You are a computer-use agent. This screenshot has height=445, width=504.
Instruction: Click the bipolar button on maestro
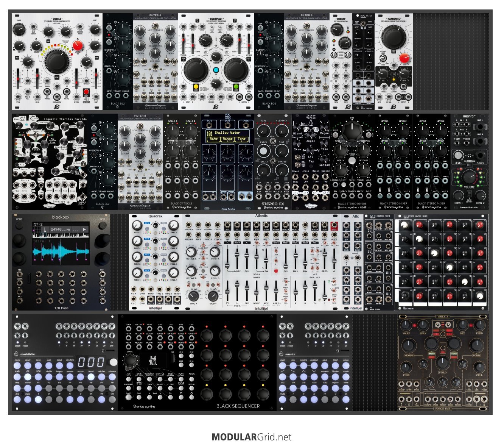tap(335, 377)
